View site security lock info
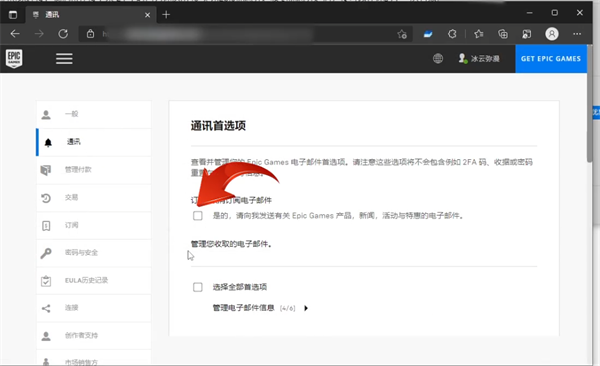Screen dimensions: 600x366 tap(90, 34)
